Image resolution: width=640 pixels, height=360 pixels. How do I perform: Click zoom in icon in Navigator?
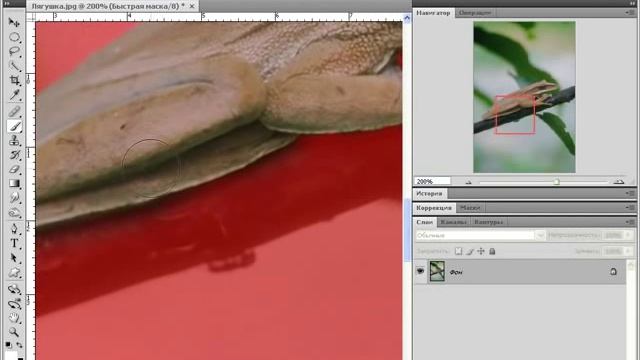[619, 181]
